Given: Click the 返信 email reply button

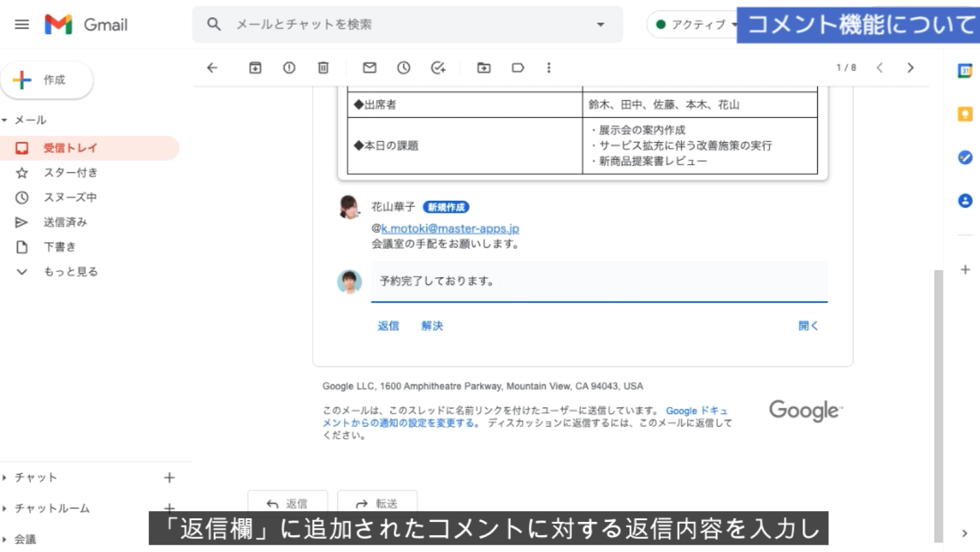Looking at the screenshot, I should click(x=288, y=503).
